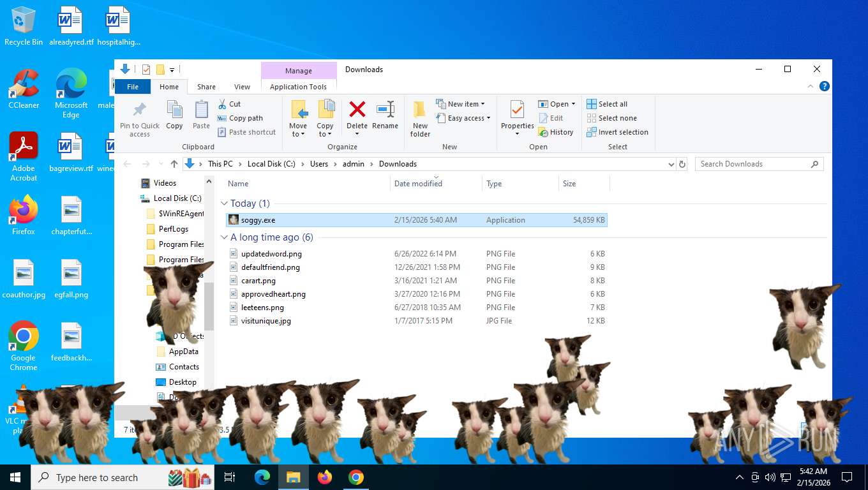Switch to the Home ribbon tab
The width and height of the screenshot is (868, 490).
[x=169, y=87]
